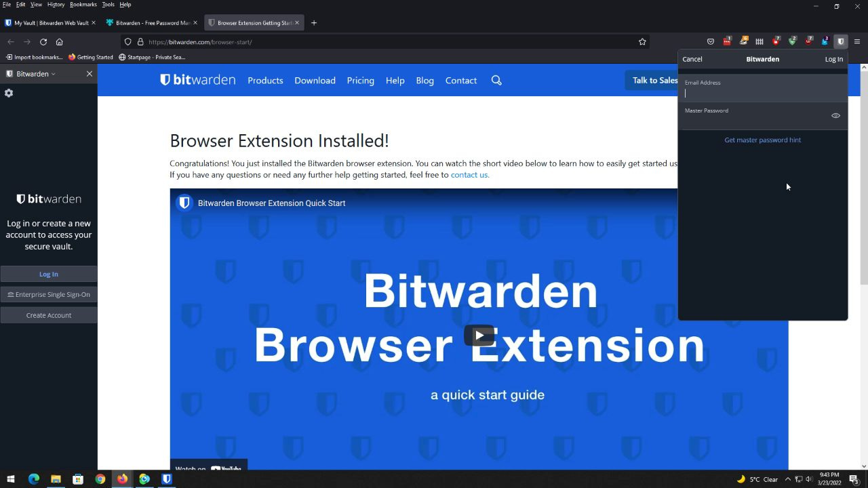Close the Browser Extension Getting Started tab
The image size is (868, 488).
296,22
